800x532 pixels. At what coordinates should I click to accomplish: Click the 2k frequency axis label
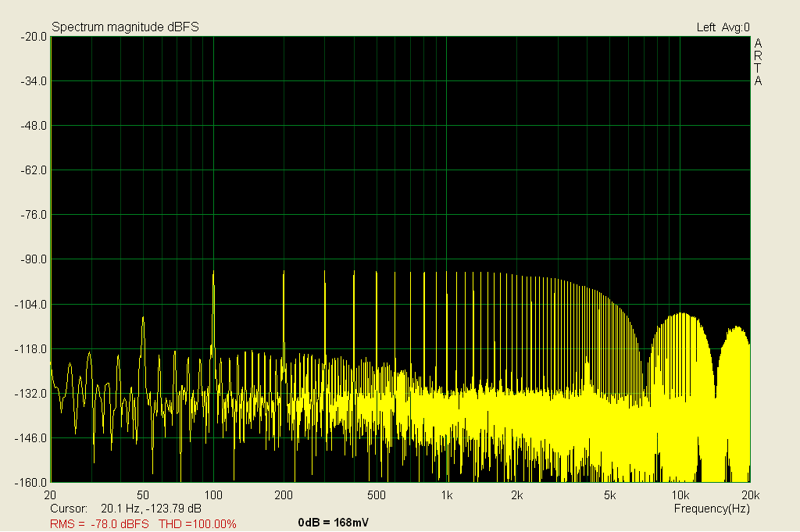coord(517,495)
